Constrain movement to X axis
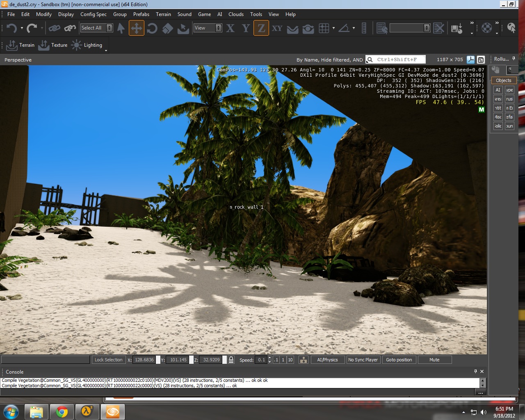Viewport: 525px width, 420px height. coord(231,28)
